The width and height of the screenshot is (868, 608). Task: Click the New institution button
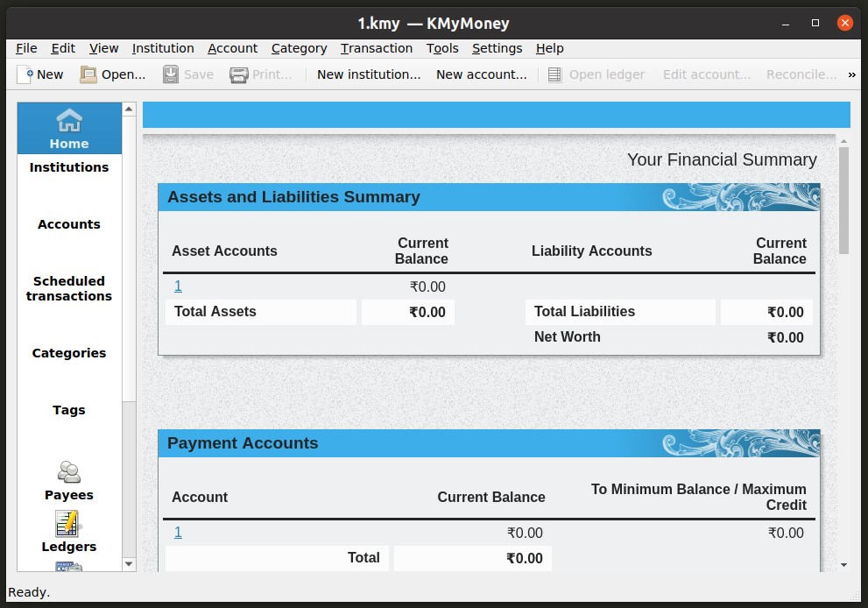coord(369,74)
